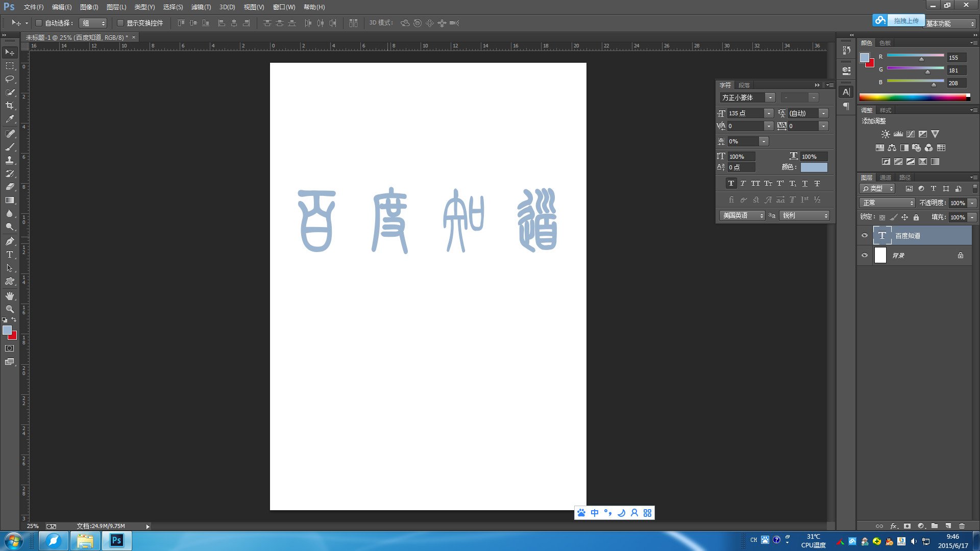Click the 拖拽上传 button at top right

[907, 20]
